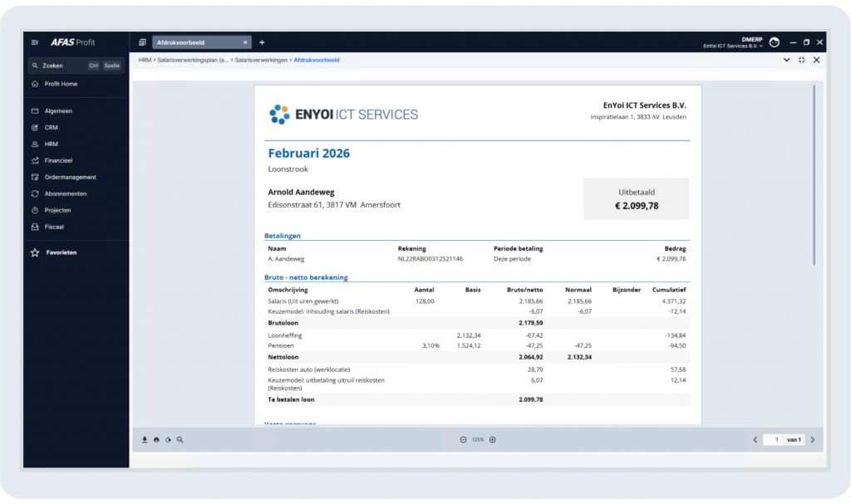The image size is (851, 504).
Task: Go to Salarisverwerkingsplan in the breadcrumb
Action: click(x=193, y=61)
